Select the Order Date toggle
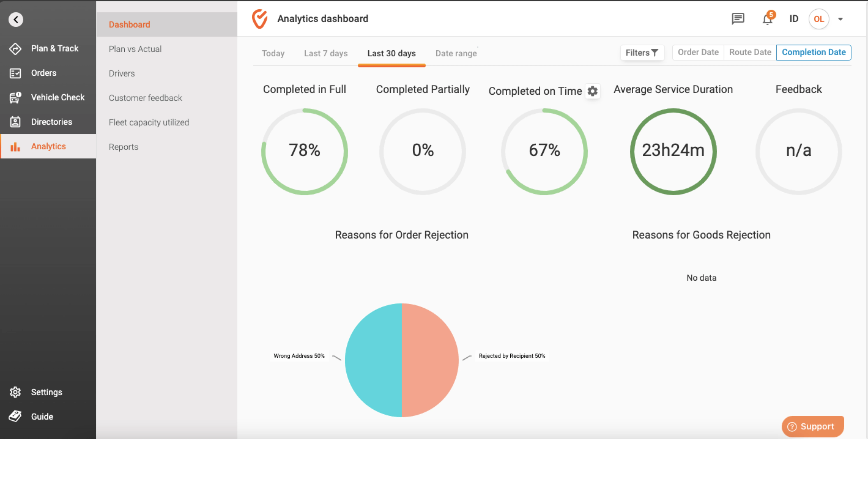 coord(698,52)
